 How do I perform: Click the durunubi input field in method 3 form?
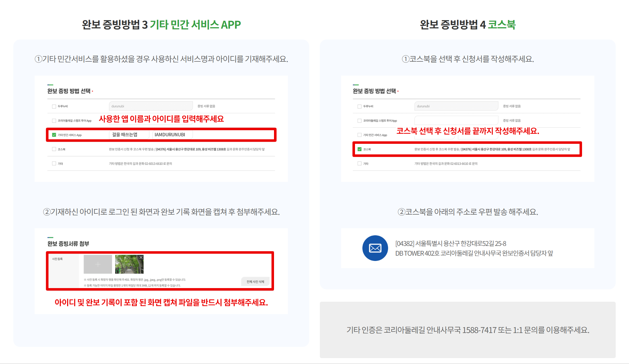tap(151, 106)
